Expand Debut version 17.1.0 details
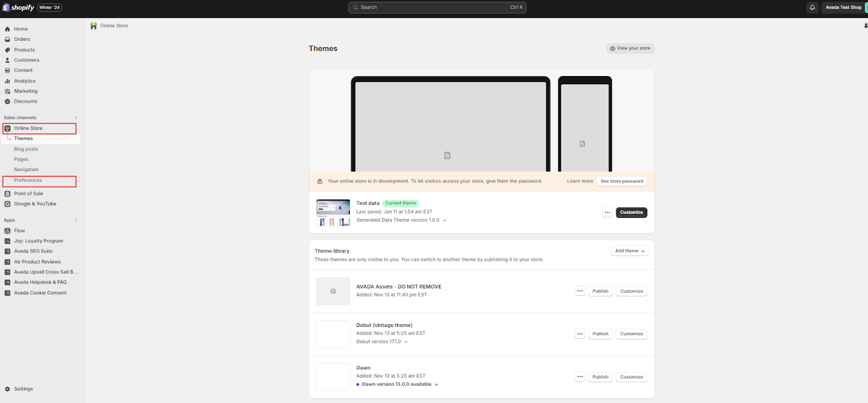 406,342
